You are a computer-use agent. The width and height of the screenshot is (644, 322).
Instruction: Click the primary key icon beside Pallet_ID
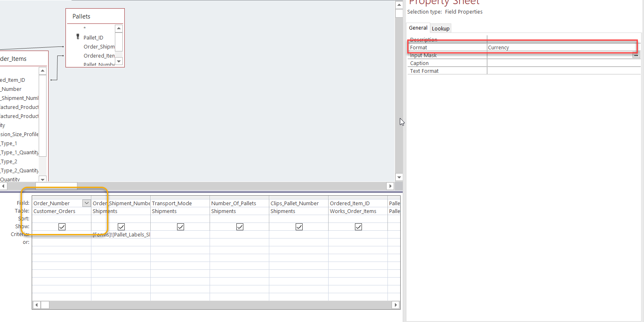[78, 37]
